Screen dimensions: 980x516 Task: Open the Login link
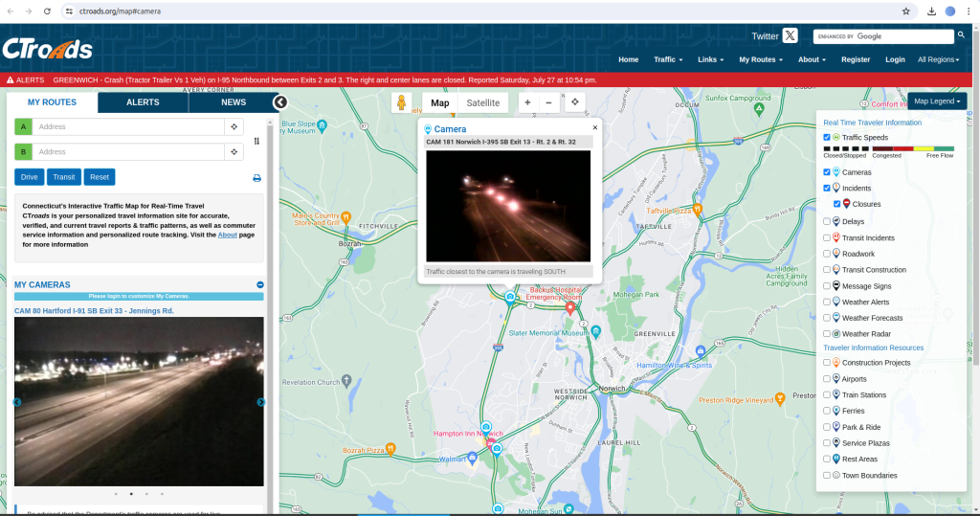click(895, 59)
